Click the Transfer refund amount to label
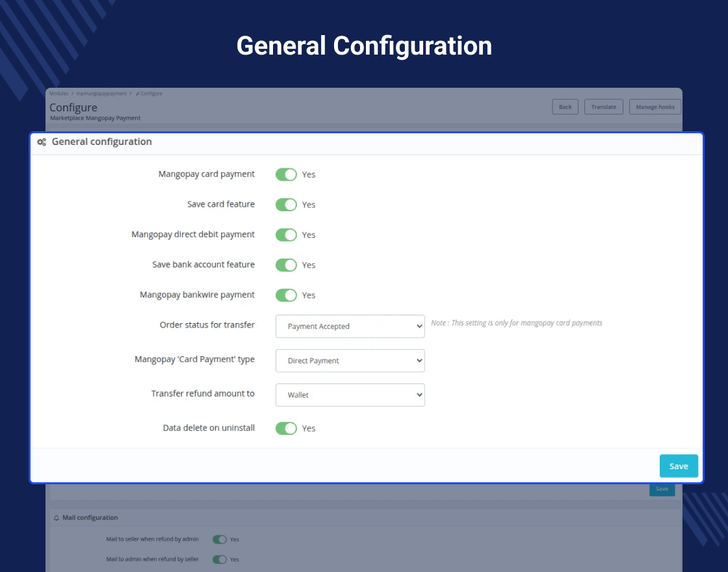Screen dimensions: 728x572 point(203,394)
